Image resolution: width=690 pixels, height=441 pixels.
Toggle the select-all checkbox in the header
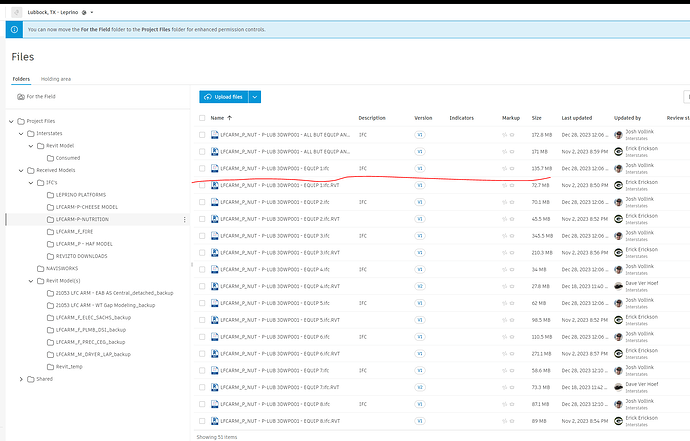click(x=202, y=118)
